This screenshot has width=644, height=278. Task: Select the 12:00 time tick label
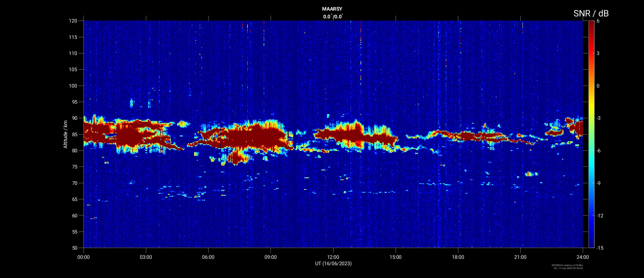coord(333,257)
